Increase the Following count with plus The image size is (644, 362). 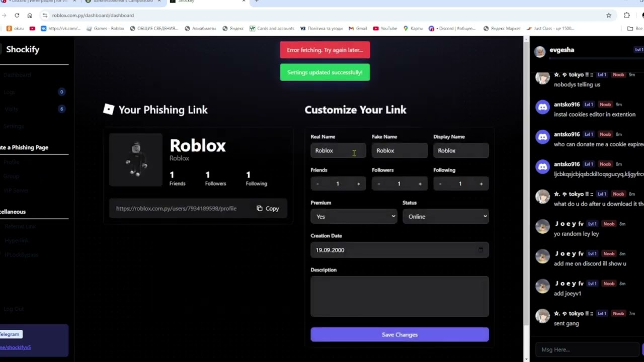click(x=481, y=184)
